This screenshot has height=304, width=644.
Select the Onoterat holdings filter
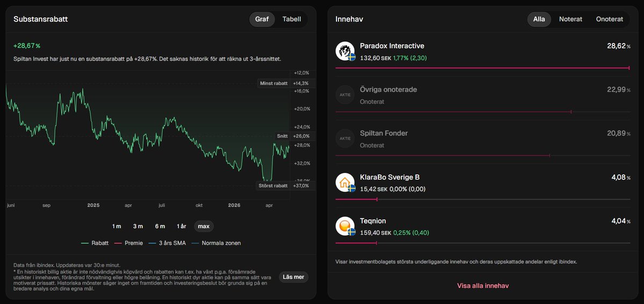tap(610, 19)
